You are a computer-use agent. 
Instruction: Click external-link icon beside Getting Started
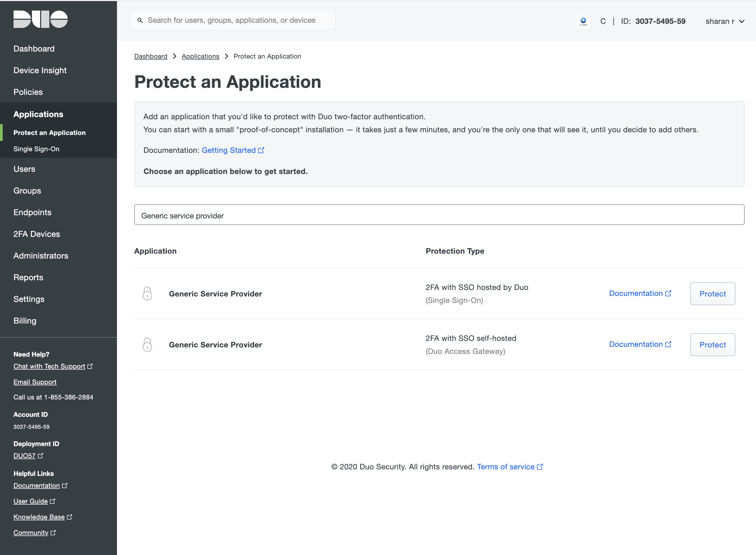[x=261, y=150]
